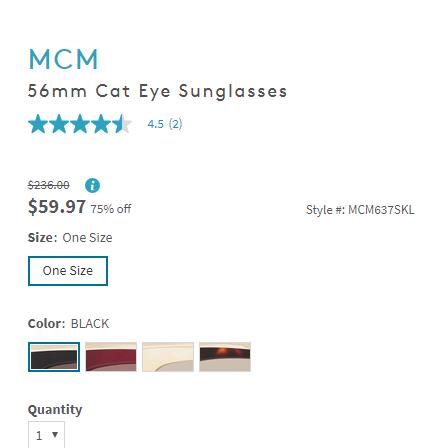433x448 pixels.
Task: Click the price info icon
Action: 92,185
